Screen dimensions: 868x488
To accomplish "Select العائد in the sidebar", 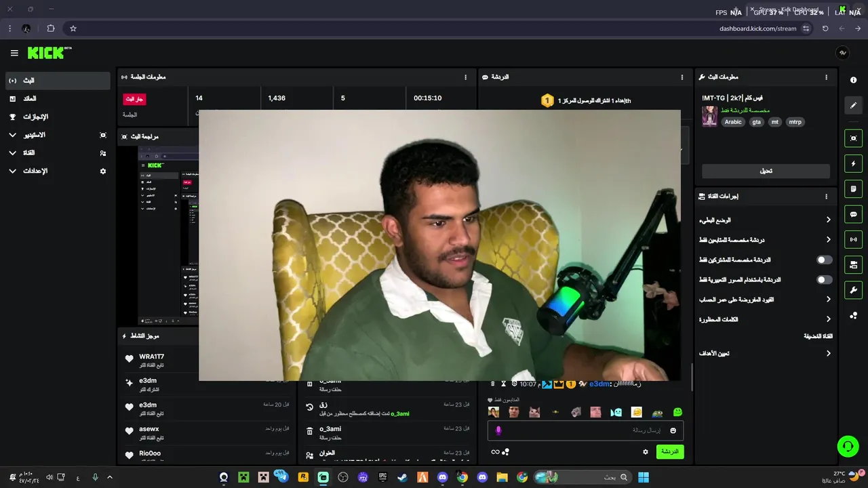I will (x=58, y=99).
